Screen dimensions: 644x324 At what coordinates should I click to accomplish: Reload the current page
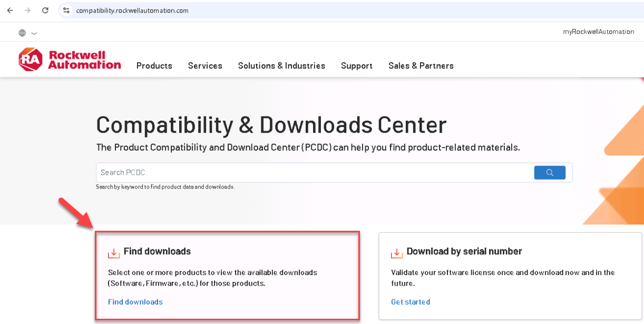pyautogui.click(x=45, y=11)
